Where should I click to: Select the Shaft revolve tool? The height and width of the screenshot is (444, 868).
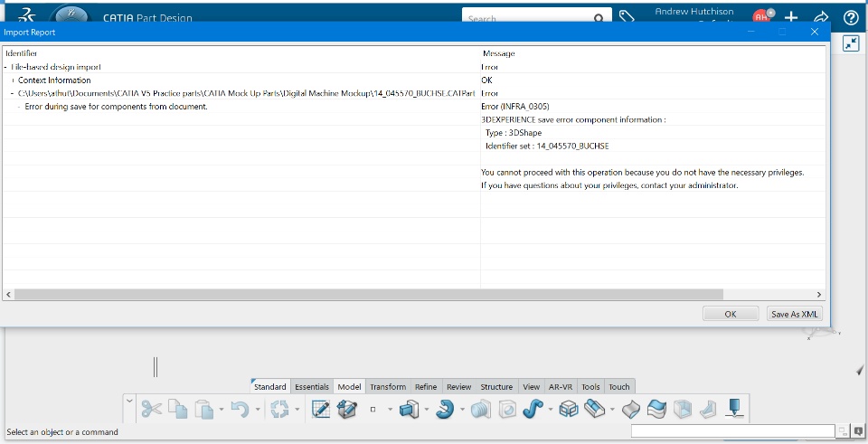(445, 410)
